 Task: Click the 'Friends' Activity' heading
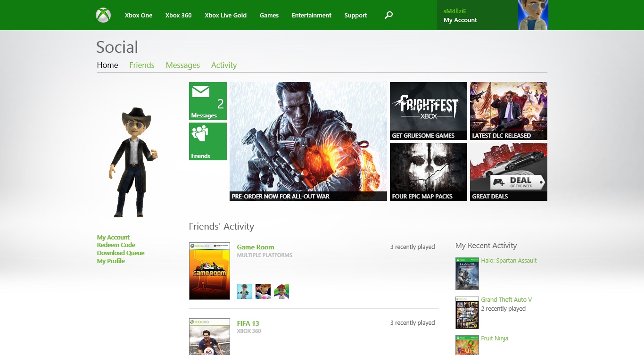tap(221, 226)
